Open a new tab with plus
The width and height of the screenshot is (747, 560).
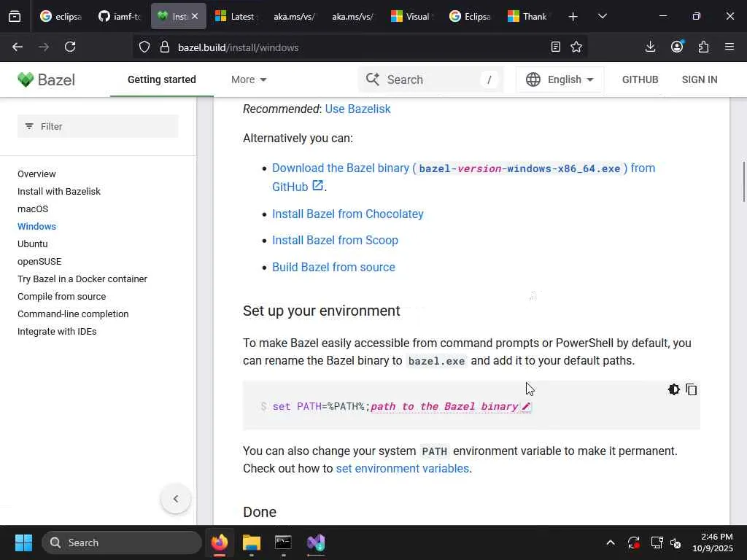pyautogui.click(x=573, y=17)
